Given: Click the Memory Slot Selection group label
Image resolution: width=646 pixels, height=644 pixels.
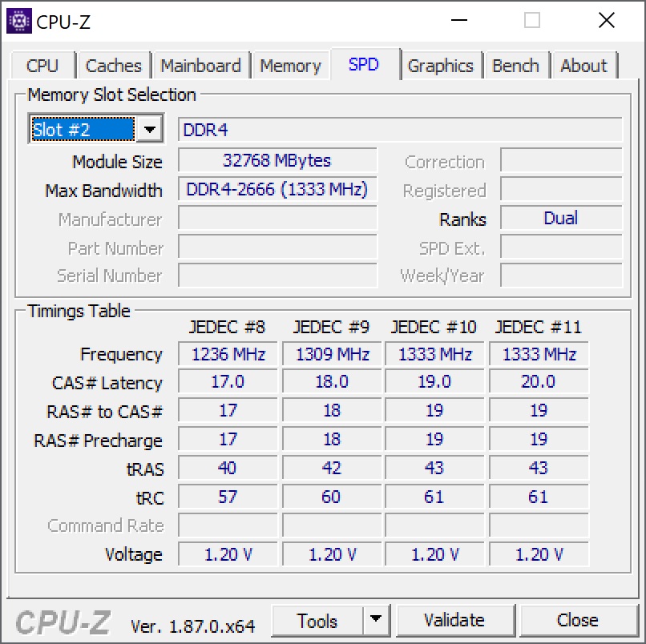Looking at the screenshot, I should 111,95.
